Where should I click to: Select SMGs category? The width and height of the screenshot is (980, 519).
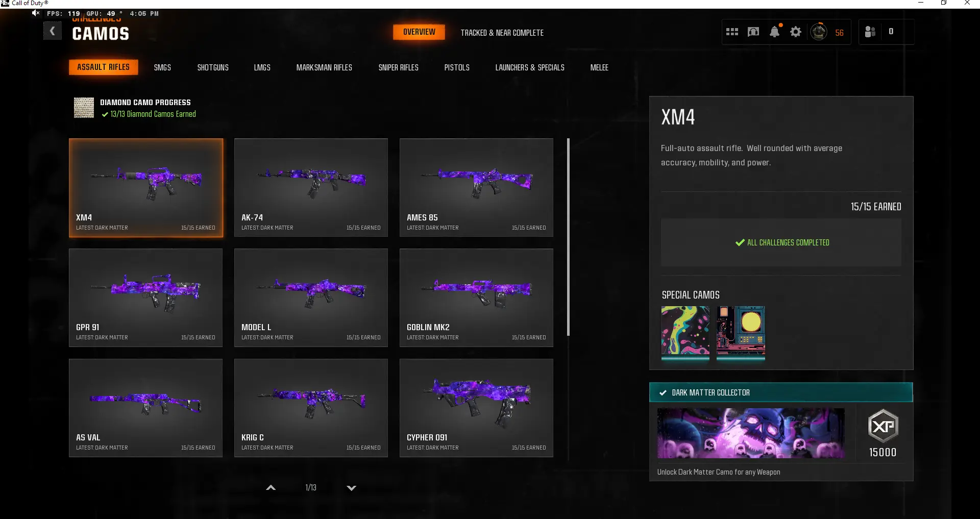(162, 67)
